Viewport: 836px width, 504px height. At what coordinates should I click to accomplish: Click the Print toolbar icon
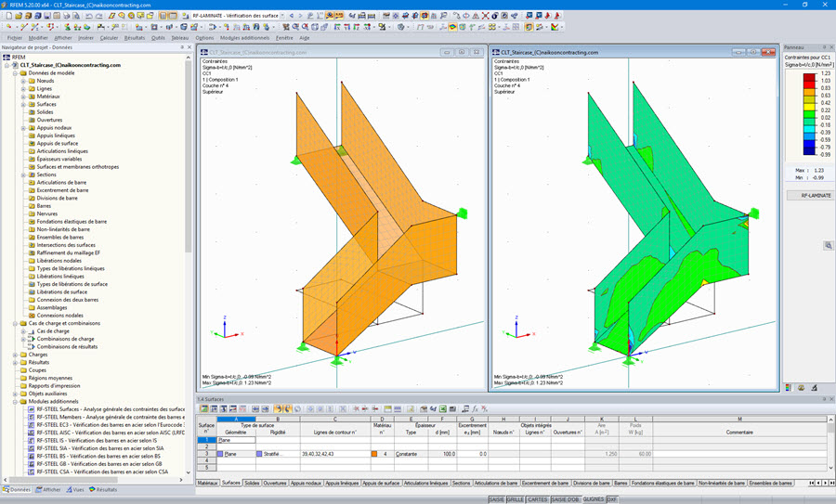[x=67, y=16]
